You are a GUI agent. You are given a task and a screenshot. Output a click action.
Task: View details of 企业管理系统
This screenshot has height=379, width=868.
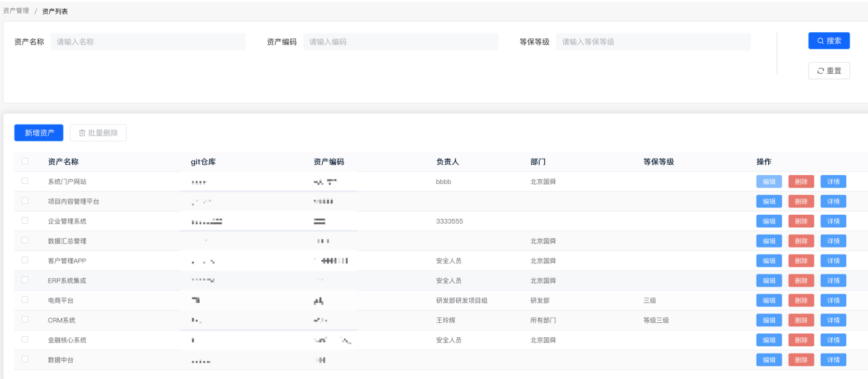833,221
